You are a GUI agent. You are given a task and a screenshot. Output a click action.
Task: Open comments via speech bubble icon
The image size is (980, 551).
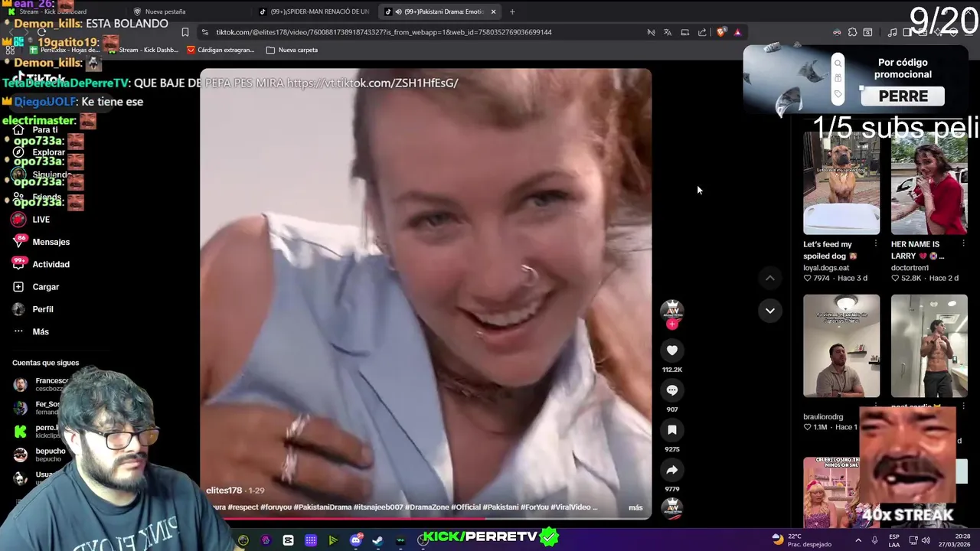click(x=671, y=390)
